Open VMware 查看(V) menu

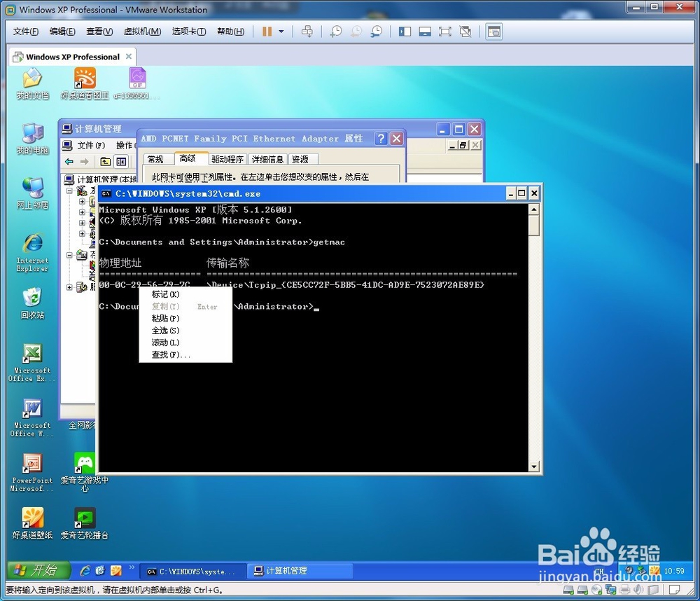click(x=99, y=32)
